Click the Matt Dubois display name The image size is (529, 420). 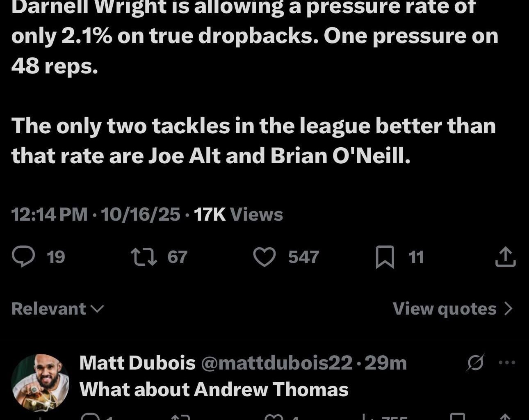137,363
